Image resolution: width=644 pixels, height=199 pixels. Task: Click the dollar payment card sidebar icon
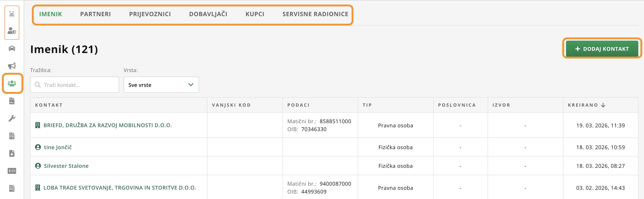click(x=12, y=171)
